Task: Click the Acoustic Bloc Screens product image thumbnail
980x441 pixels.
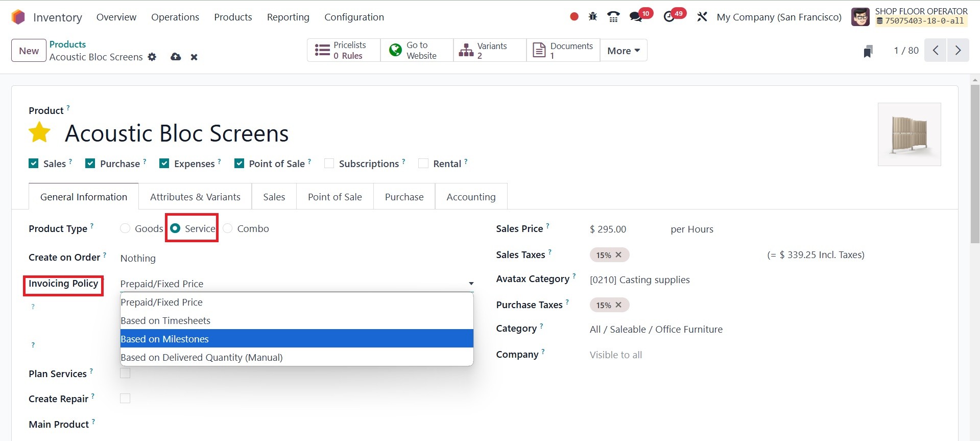Action: click(909, 134)
